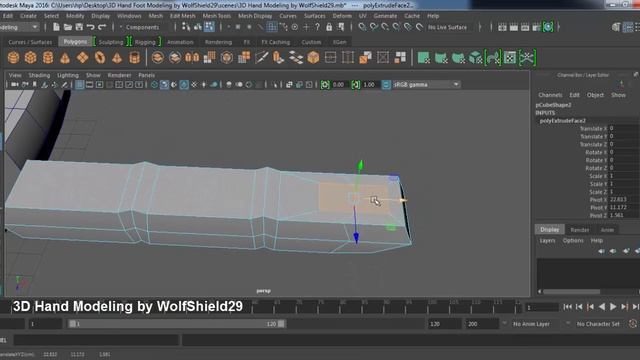Create a polygon cube from the shelf
The width and height of the screenshot is (640, 360).
pyautogui.click(x=31, y=58)
